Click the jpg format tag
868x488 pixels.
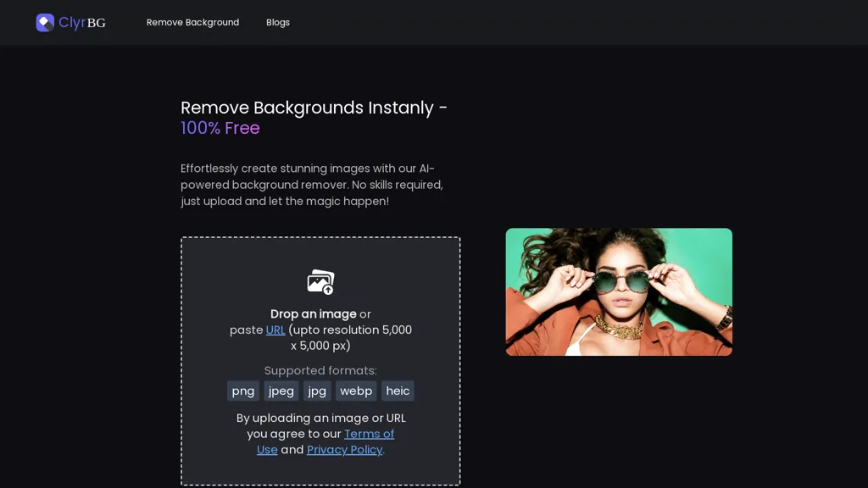tap(317, 391)
